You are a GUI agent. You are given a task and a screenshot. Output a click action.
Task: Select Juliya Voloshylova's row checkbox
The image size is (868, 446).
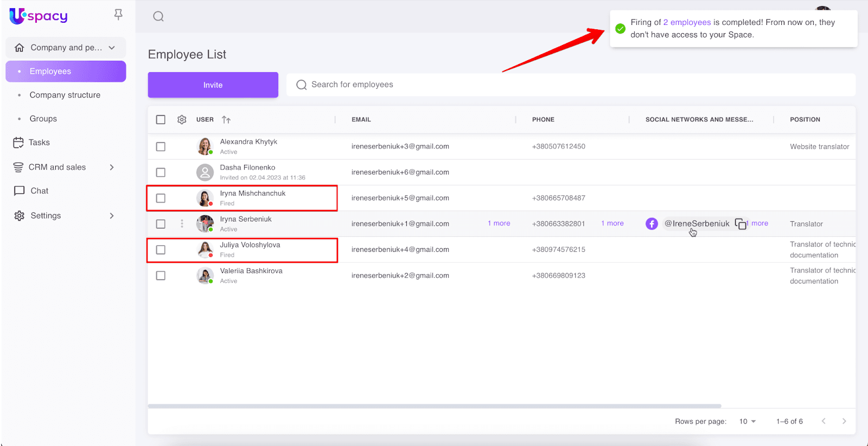point(161,250)
